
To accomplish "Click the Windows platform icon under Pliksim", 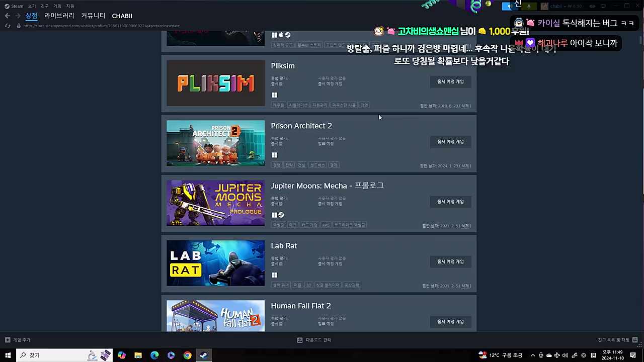I will pos(274,95).
